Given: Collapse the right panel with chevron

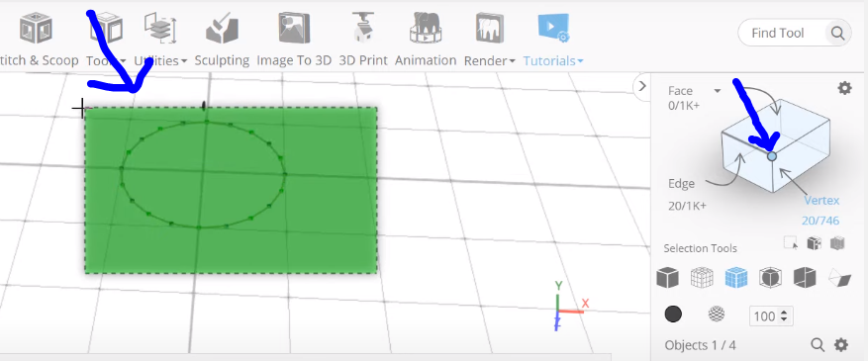Looking at the screenshot, I should click(x=642, y=86).
